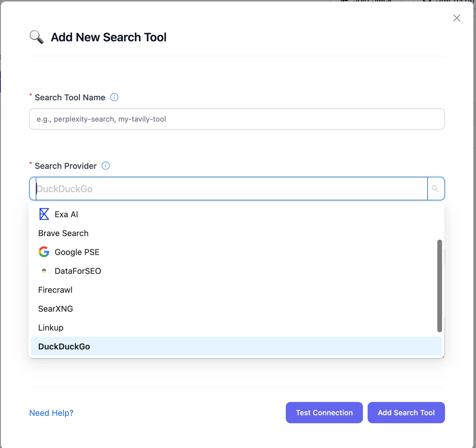Image resolution: width=476 pixels, height=448 pixels.
Task: Click the provider list scrollbar
Action: (x=439, y=286)
